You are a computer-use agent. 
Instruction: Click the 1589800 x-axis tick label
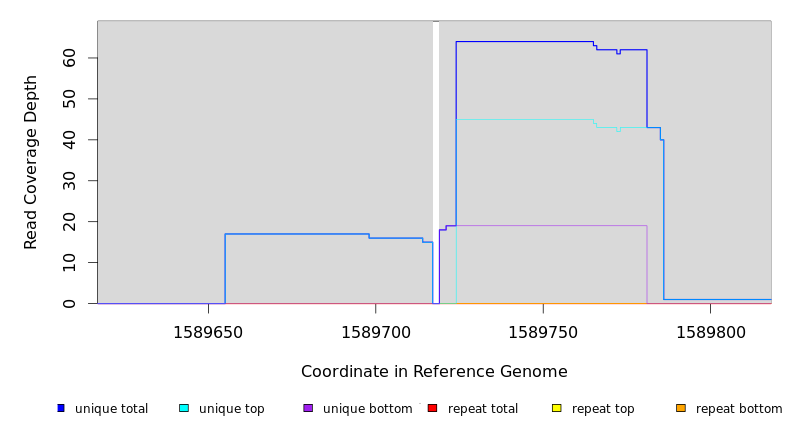coord(710,332)
